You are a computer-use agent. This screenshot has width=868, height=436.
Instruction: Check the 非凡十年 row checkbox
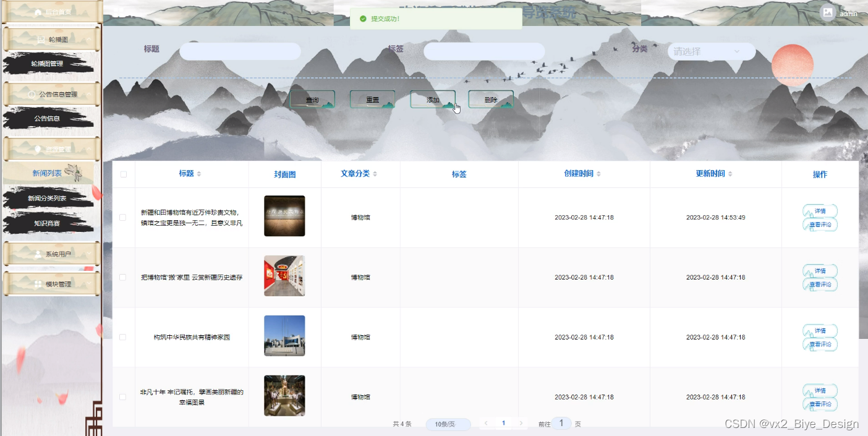122,396
